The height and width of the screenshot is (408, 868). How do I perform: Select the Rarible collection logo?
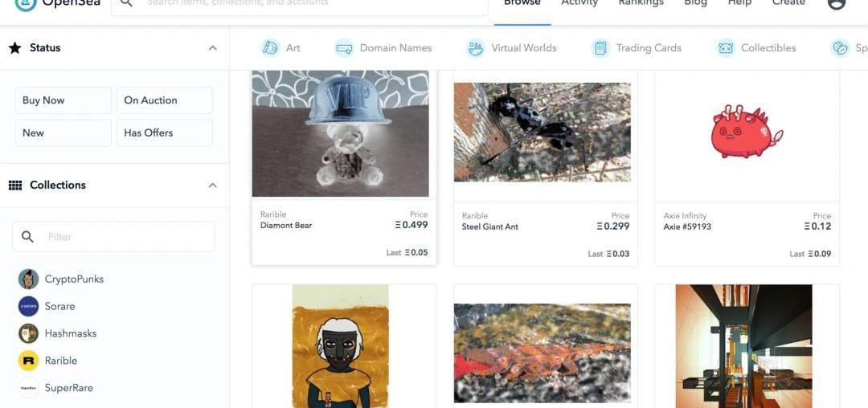28,361
